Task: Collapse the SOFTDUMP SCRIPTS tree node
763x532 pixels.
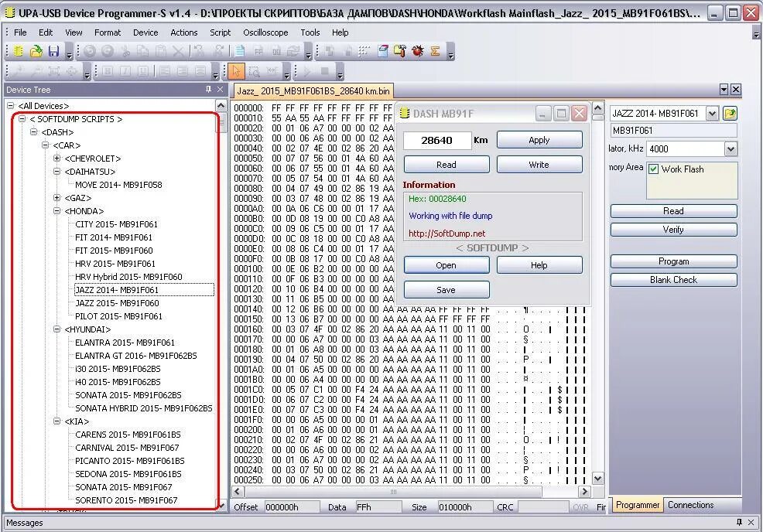Action: pos(22,118)
